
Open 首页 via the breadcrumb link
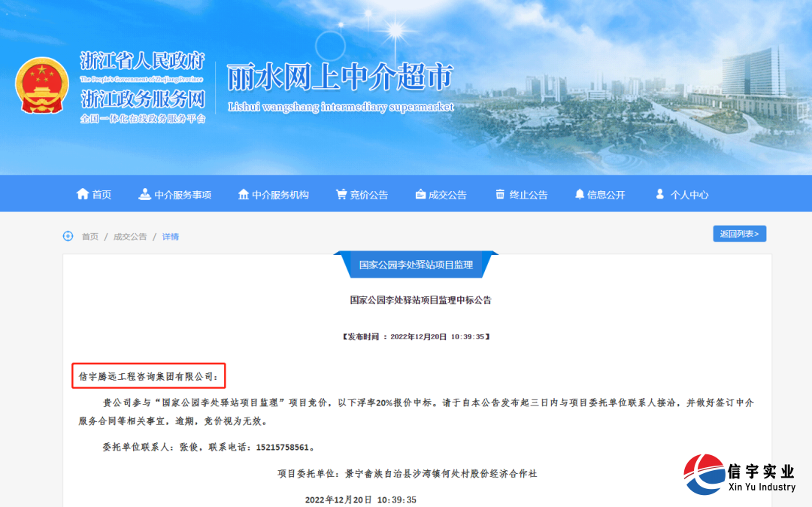pos(90,236)
